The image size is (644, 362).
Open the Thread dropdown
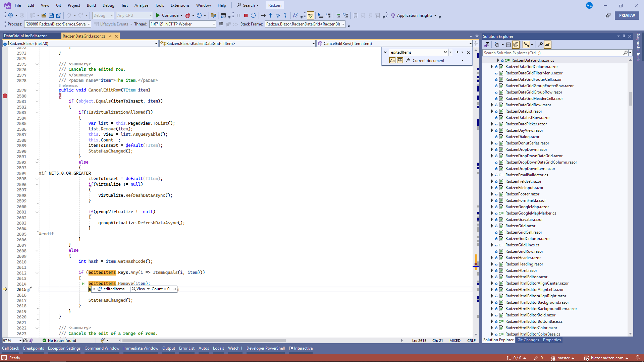(183, 24)
